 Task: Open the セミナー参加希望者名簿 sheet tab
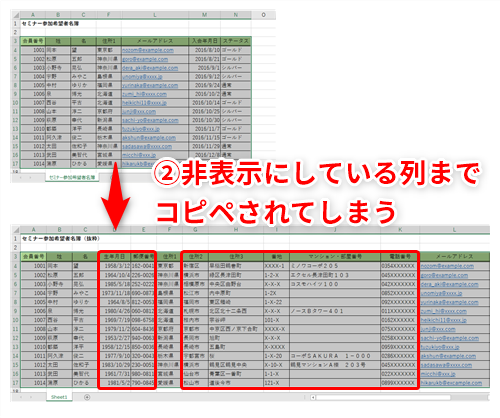click(72, 177)
